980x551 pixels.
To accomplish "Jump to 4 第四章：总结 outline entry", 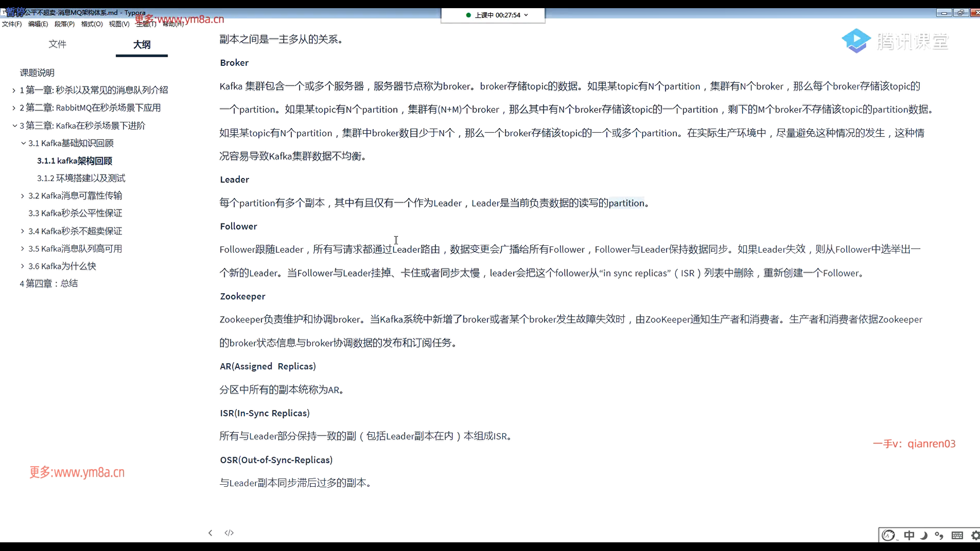I will pyautogui.click(x=49, y=284).
